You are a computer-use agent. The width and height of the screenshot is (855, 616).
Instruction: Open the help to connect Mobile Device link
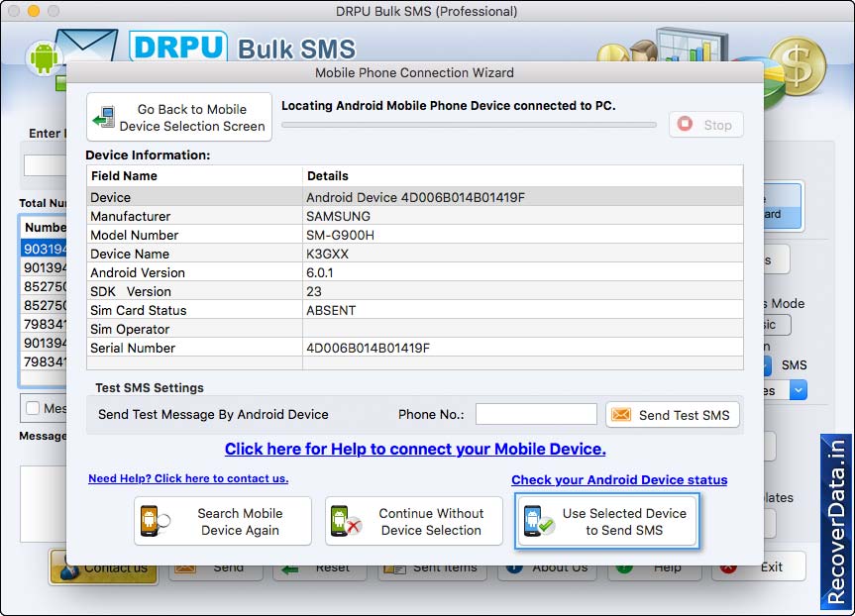415,449
